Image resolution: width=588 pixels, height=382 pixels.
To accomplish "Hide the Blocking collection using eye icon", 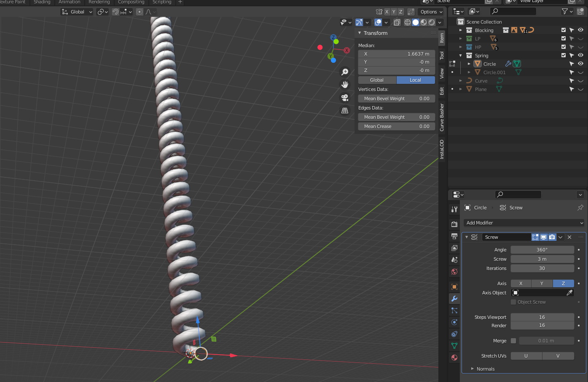I will 580,30.
